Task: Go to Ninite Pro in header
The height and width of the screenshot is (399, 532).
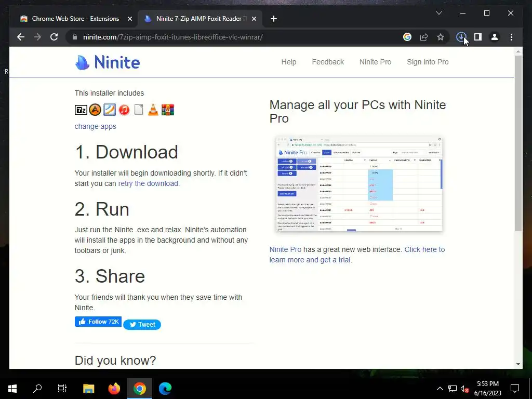Action: click(x=375, y=62)
